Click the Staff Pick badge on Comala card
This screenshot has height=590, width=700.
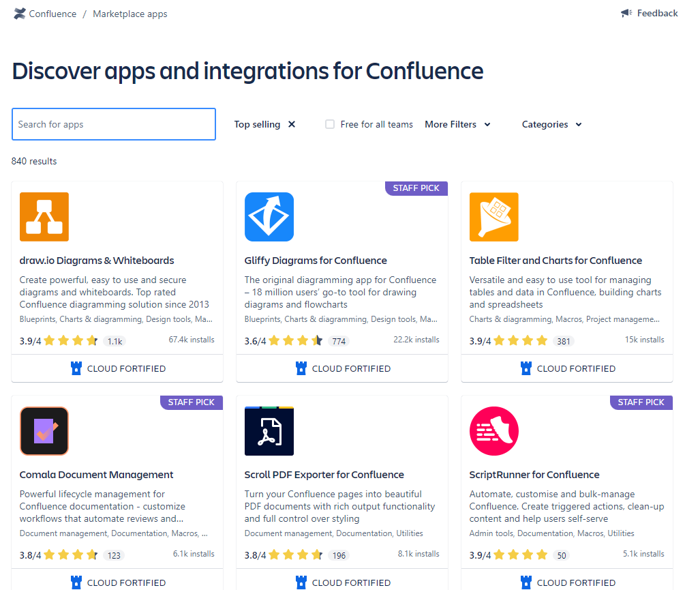[x=192, y=402]
